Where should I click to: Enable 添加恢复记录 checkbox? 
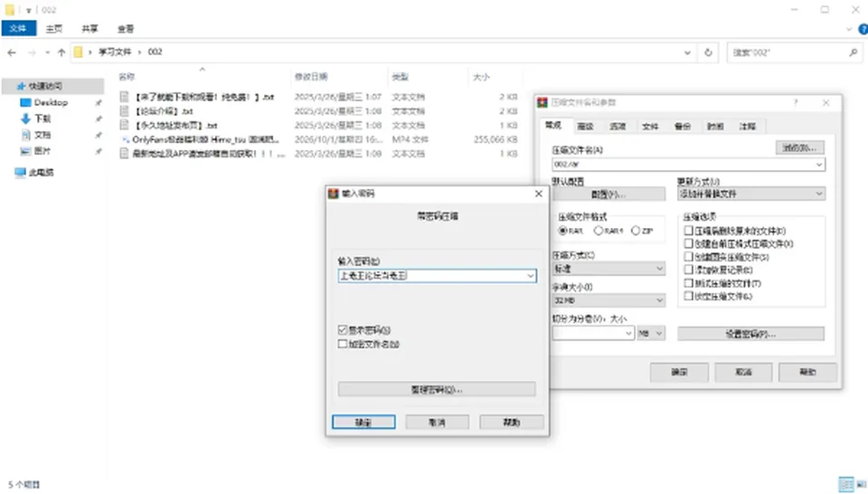[689, 270]
